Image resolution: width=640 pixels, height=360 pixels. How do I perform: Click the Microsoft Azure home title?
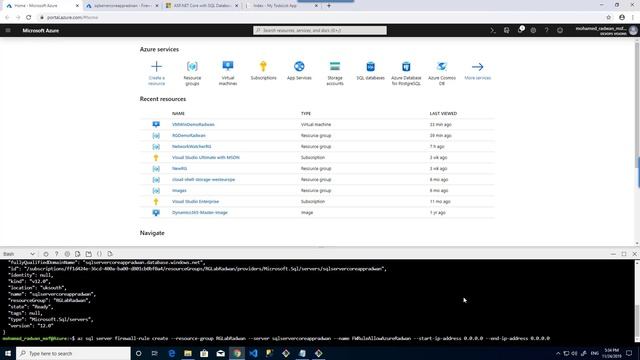click(x=40, y=30)
